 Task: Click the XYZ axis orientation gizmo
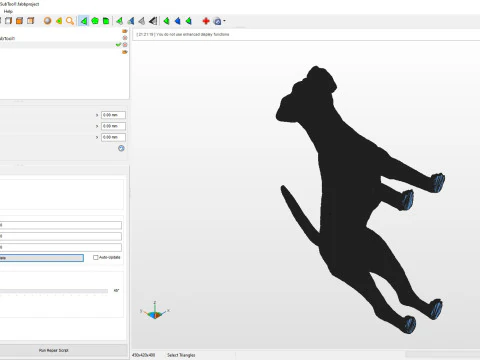[x=155, y=311]
